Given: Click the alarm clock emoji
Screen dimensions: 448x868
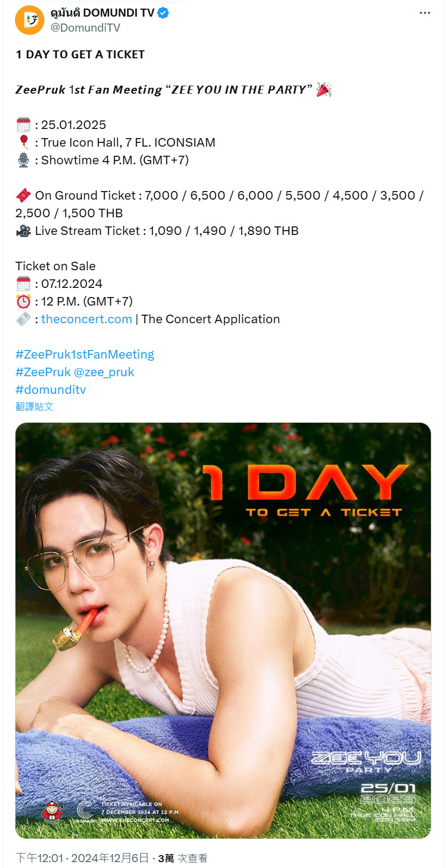Looking at the screenshot, I should [24, 301].
